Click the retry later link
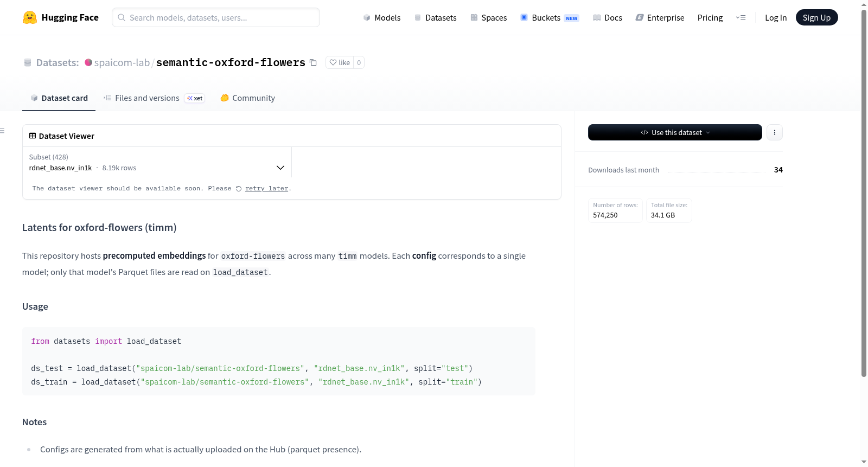868x467 pixels. pyautogui.click(x=266, y=189)
